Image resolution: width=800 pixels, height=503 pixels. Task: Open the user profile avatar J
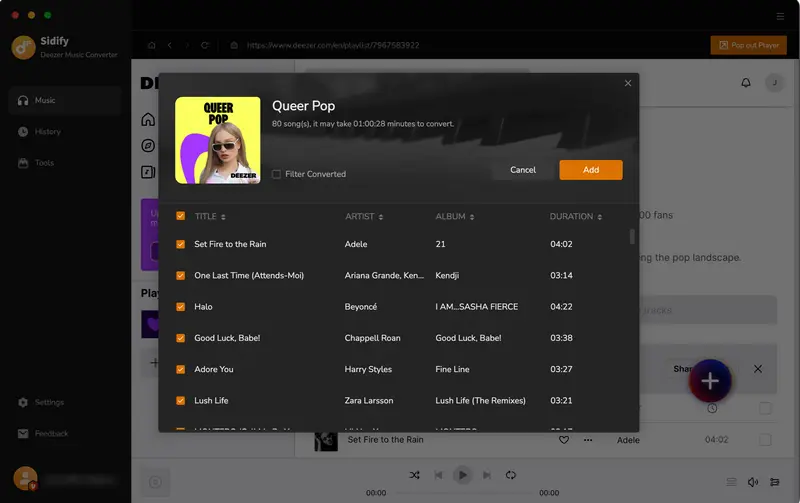(774, 83)
